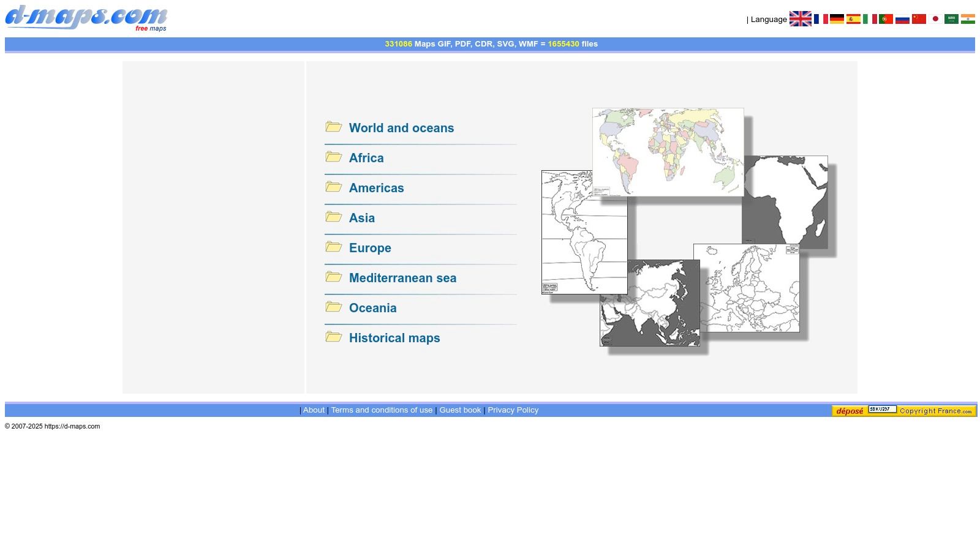Choose the Chinese flag language option

[918, 19]
